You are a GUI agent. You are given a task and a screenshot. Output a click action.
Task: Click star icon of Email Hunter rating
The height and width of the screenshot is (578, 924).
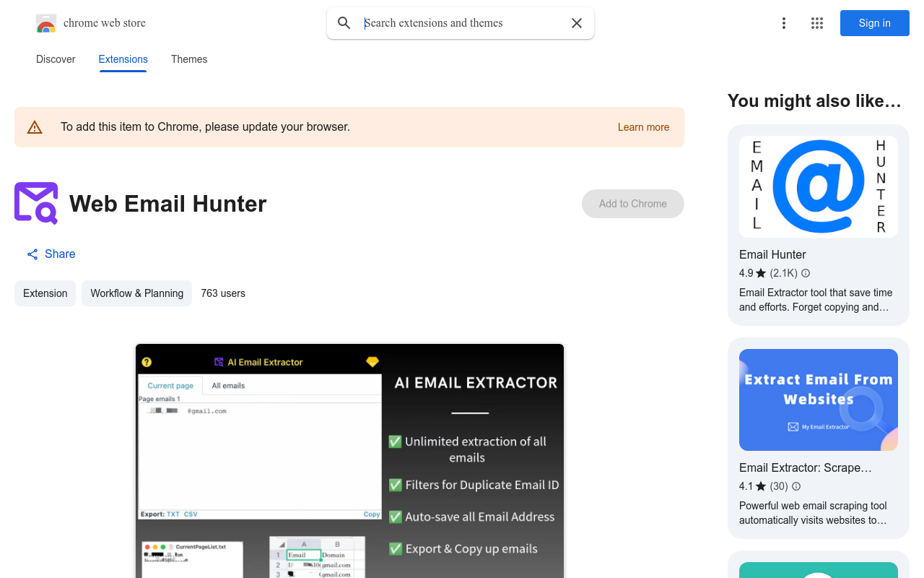(761, 273)
